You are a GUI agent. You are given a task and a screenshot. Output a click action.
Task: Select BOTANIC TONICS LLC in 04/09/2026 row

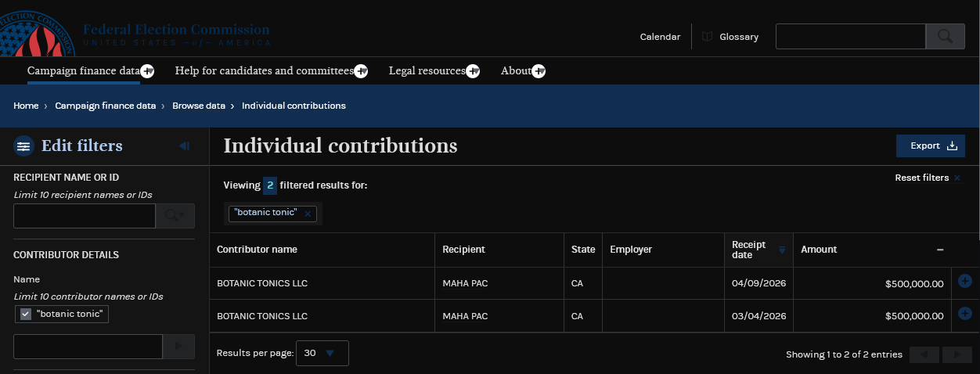click(x=262, y=283)
